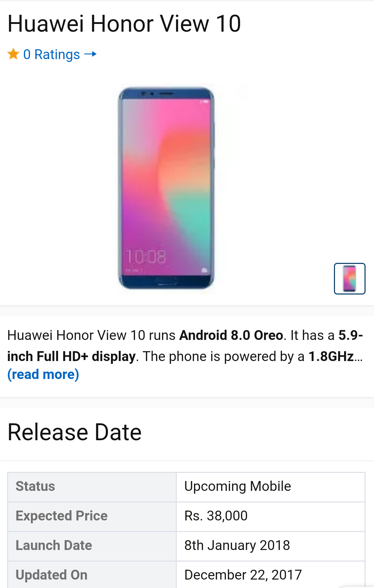Image resolution: width=374 pixels, height=588 pixels.
Task: Click the home button on the phone image
Action: coord(166,281)
